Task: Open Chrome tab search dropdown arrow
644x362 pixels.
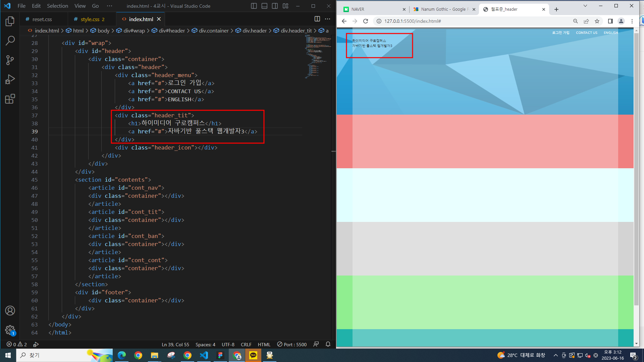Action: (585, 6)
